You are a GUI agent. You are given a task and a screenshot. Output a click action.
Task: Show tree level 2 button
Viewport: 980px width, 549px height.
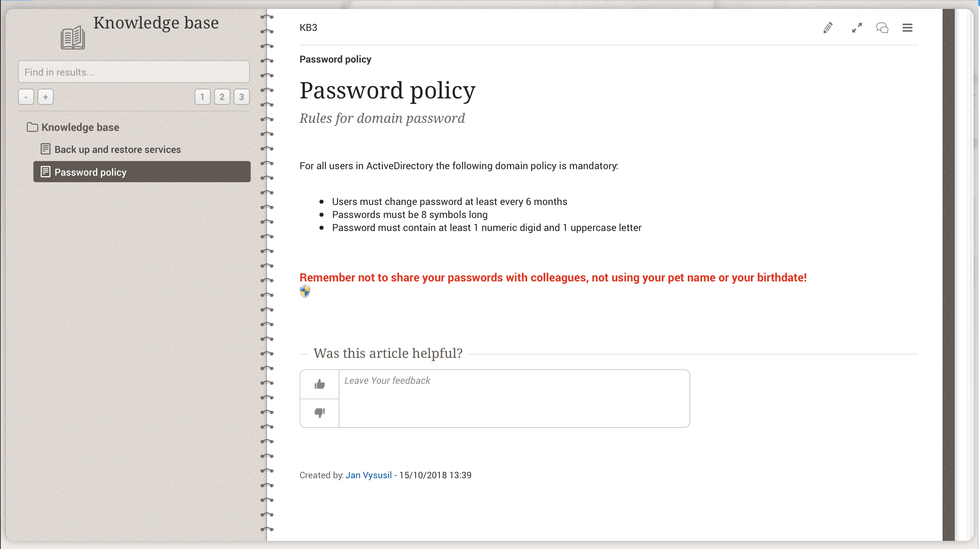222,97
